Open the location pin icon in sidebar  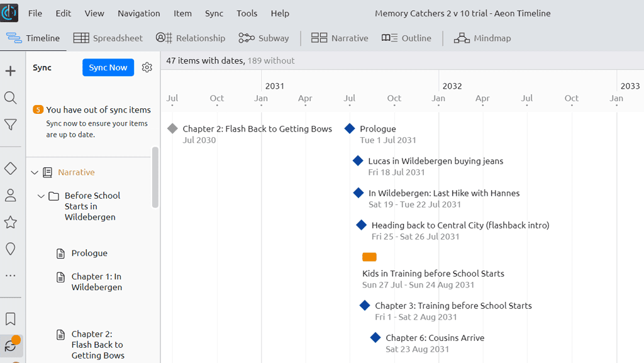click(x=11, y=249)
